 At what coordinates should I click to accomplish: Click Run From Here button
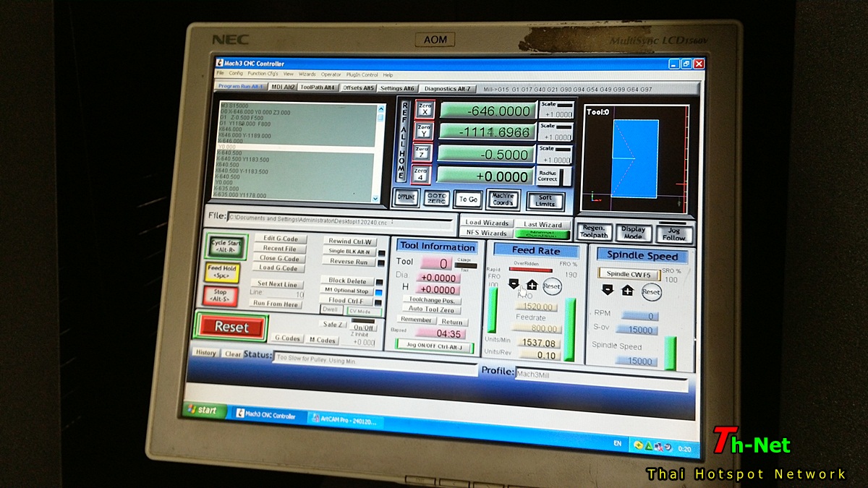click(276, 304)
